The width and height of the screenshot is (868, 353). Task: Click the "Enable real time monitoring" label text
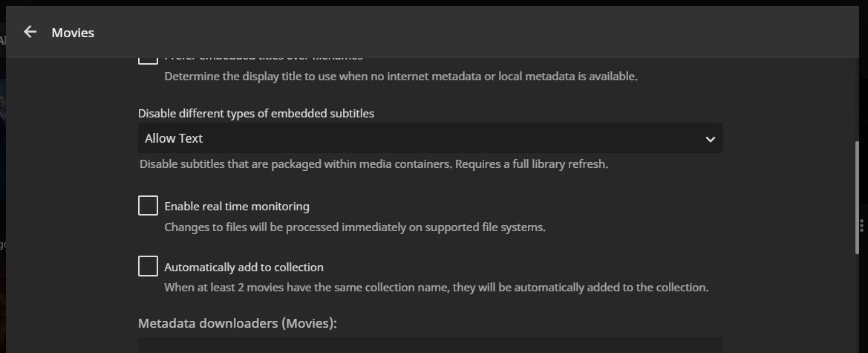point(237,207)
